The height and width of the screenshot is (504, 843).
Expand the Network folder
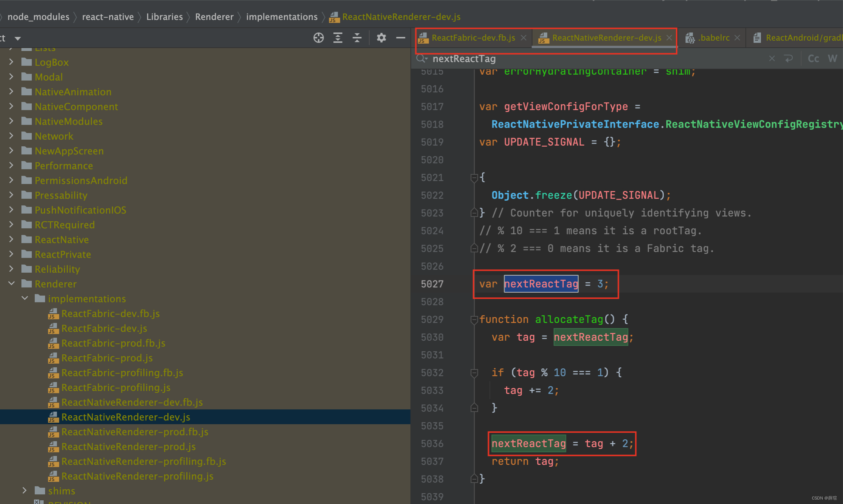[11, 136]
